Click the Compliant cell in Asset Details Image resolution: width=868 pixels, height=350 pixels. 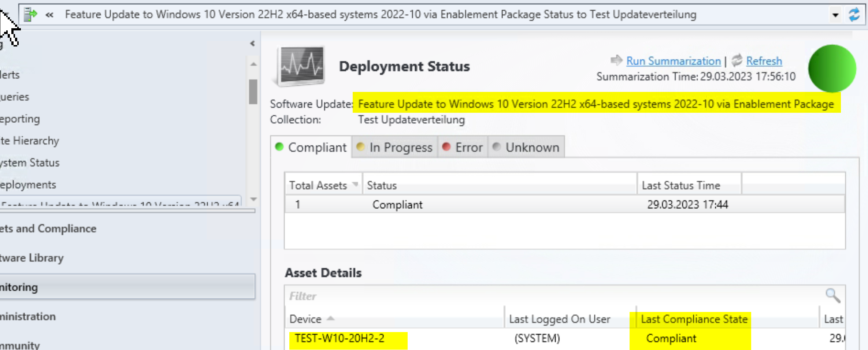coord(671,338)
